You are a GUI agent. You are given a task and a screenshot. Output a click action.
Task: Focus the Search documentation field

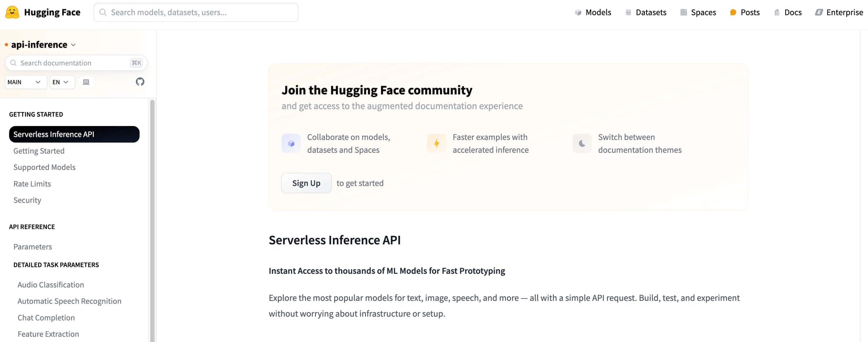[76, 63]
